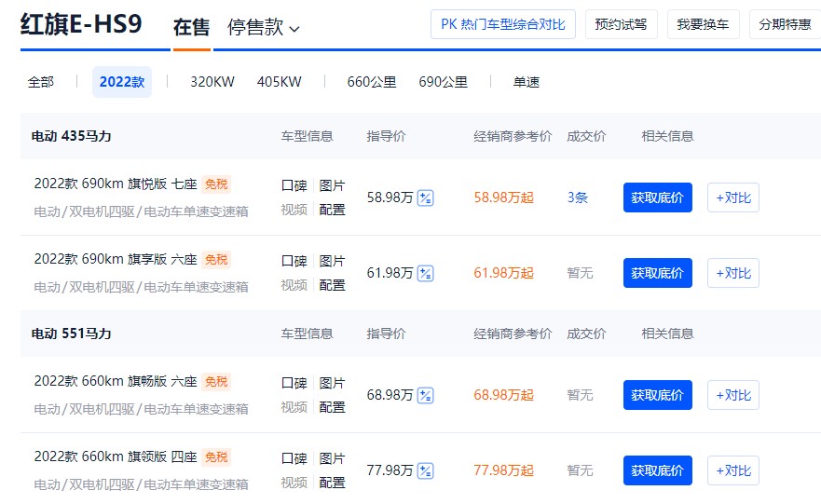Open price calculator icon next to 61.98万
The width and height of the screenshot is (821, 504).
[425, 274]
